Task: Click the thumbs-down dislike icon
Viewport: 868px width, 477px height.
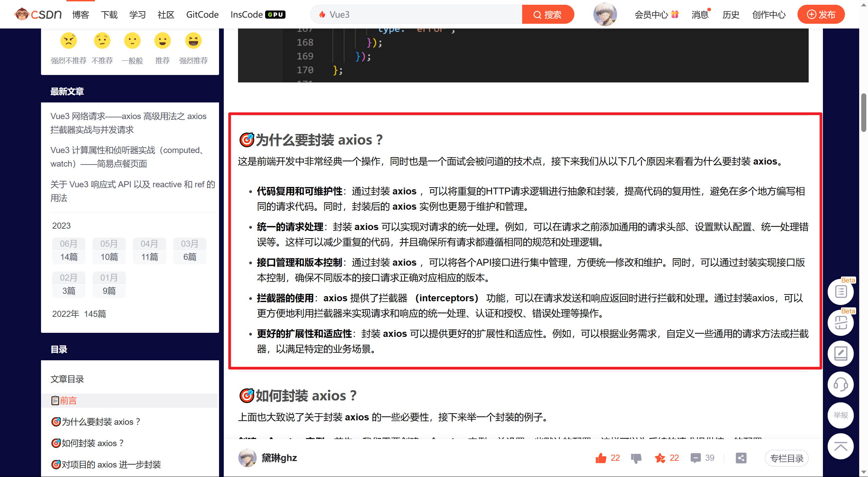Action: click(636, 458)
